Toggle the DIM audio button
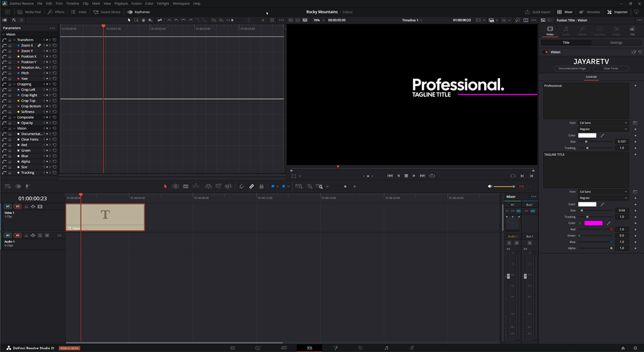The width and height of the screenshot is (644, 352). (x=521, y=187)
